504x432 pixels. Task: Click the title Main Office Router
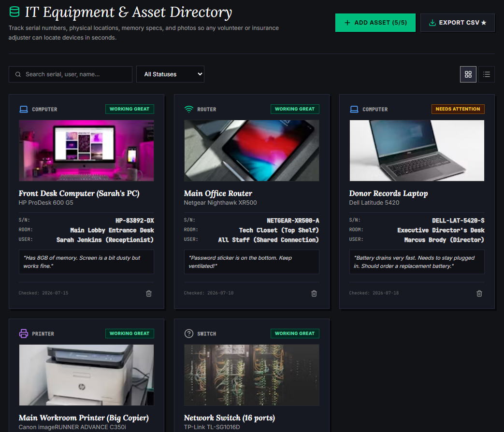point(218,194)
